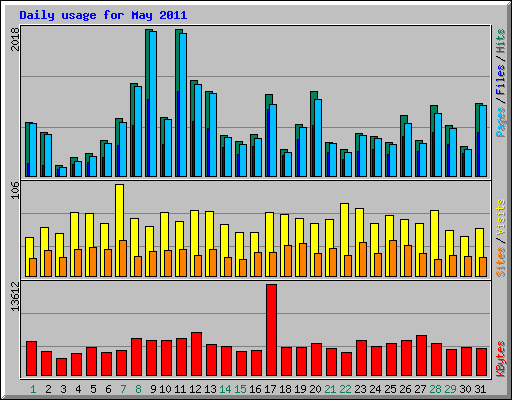Select the orange sites bar for day 19
This screenshot has height=400, width=512.
[303, 260]
